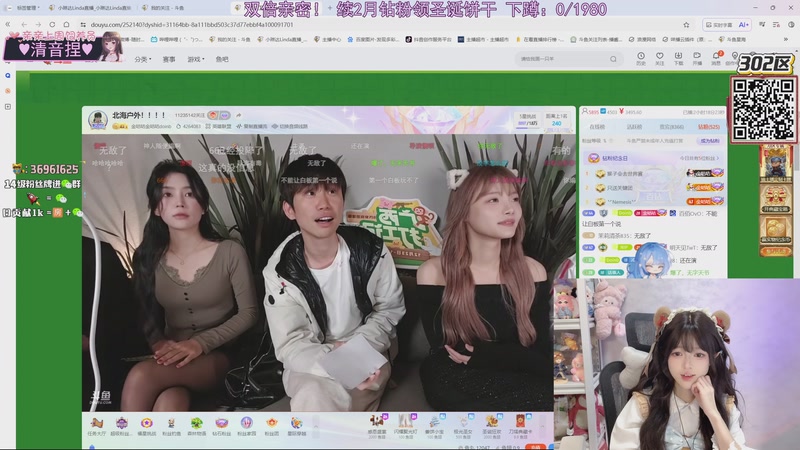Open the 鱼吧 nav item

click(x=222, y=59)
